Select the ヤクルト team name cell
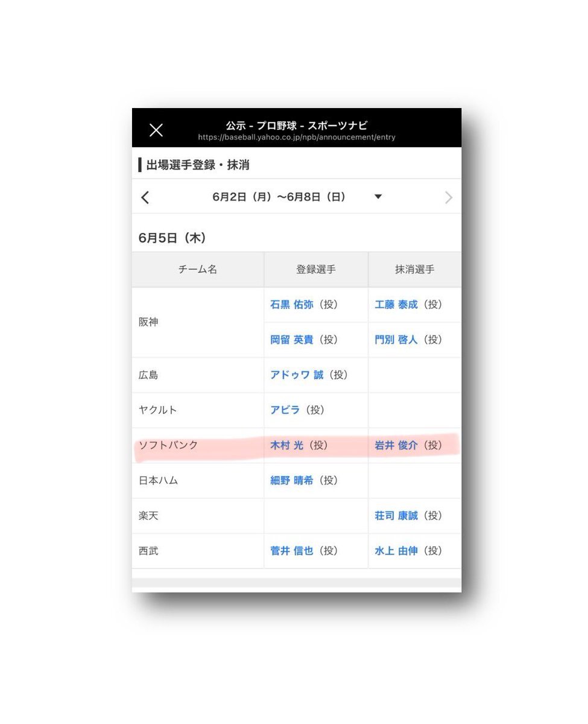Screen dimensions: 588x724 tap(198, 410)
